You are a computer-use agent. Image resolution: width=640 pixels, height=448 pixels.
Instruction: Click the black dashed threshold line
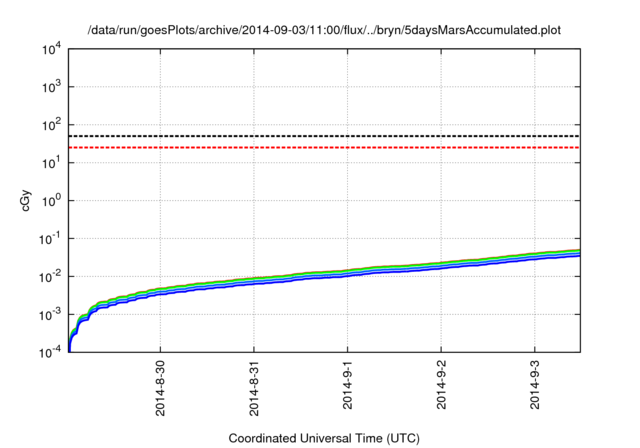pos(324,136)
